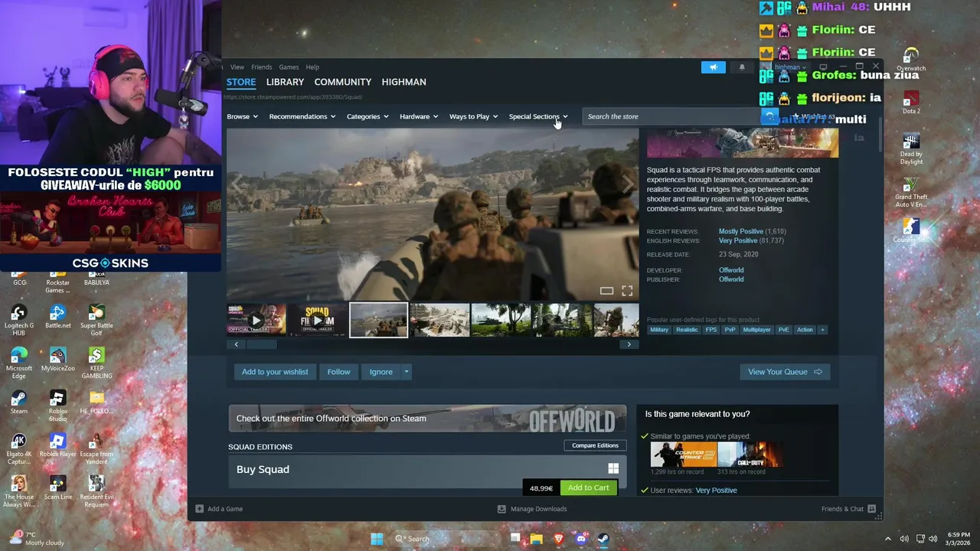Open Microsoft Edge desktop shortcut
Screen dimensions: 980x551
coord(19,363)
